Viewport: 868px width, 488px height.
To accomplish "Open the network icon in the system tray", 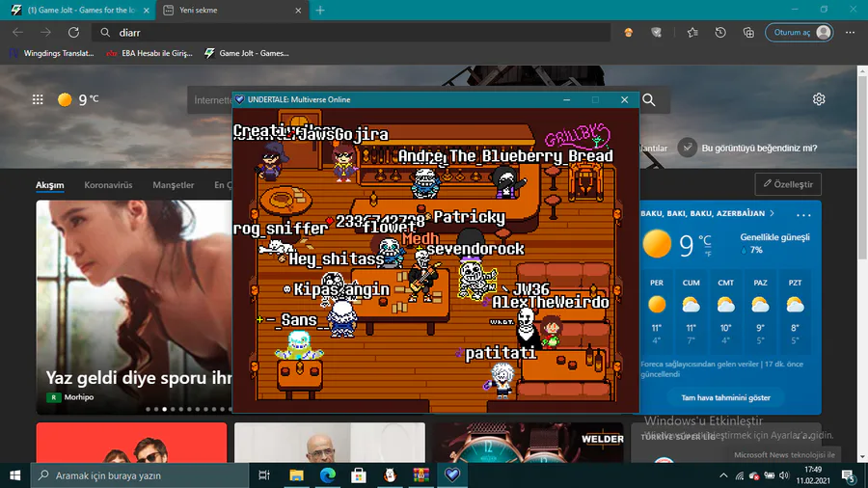I will [x=740, y=475].
